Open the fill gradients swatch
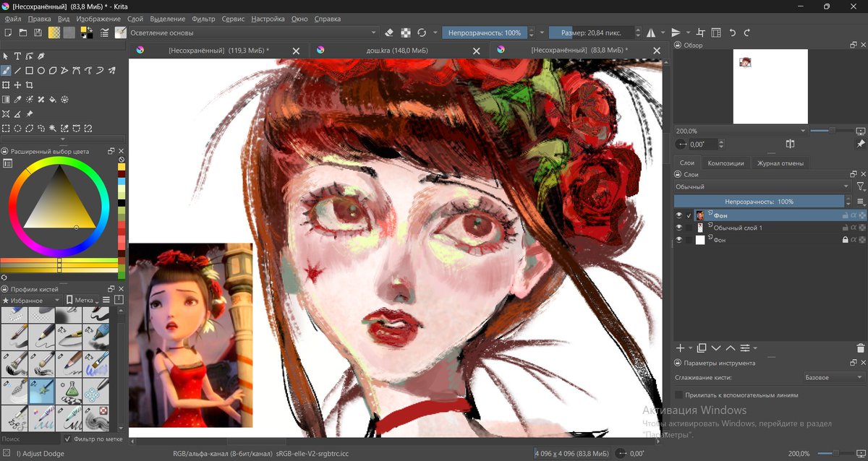 point(54,33)
